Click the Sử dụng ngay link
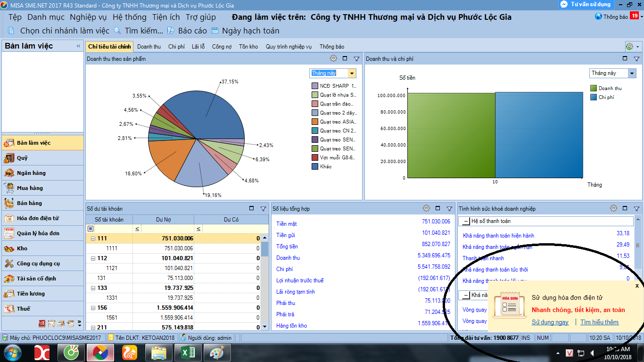The height and width of the screenshot is (362, 644). point(550,322)
